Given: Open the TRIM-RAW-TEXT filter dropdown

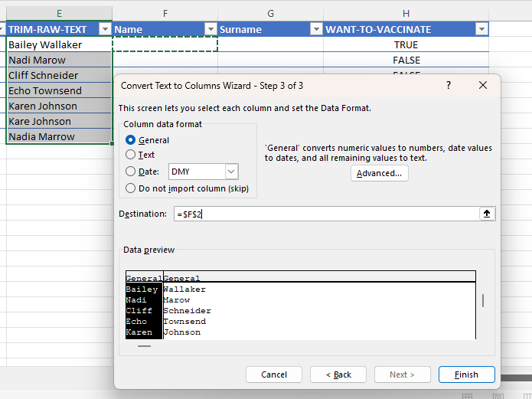Looking at the screenshot, I should coord(105,29).
